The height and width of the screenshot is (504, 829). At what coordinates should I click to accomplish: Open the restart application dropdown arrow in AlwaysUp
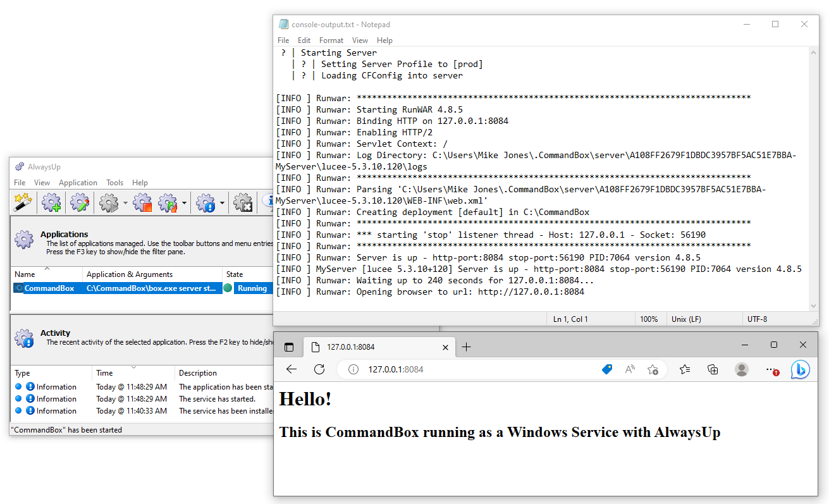pyautogui.click(x=184, y=204)
